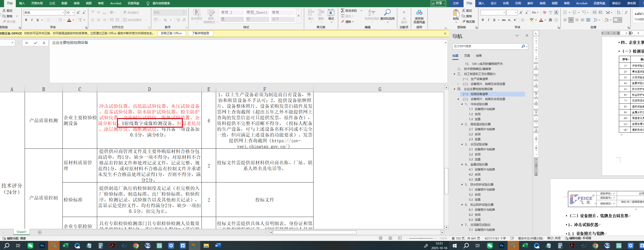
Task: Click the Cut (剪切) icon in Excel
Action: pos(4,11)
